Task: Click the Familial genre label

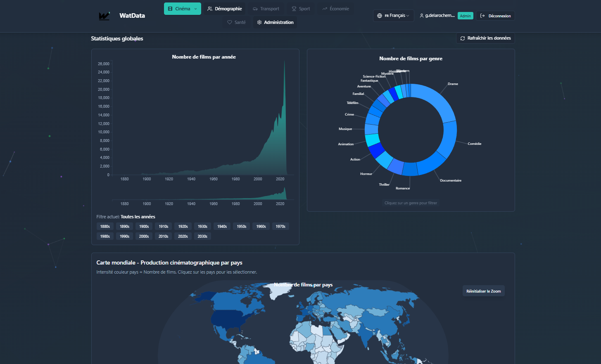Action: click(358, 94)
